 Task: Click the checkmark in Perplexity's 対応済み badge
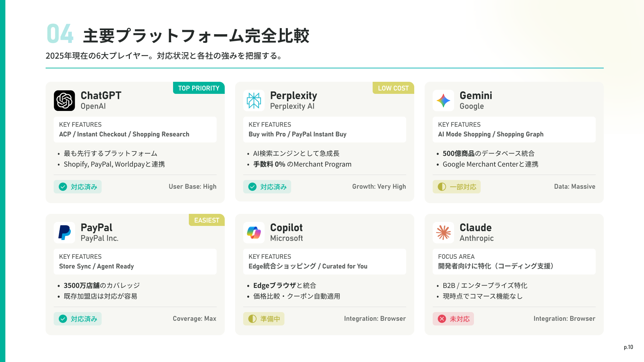(x=253, y=187)
